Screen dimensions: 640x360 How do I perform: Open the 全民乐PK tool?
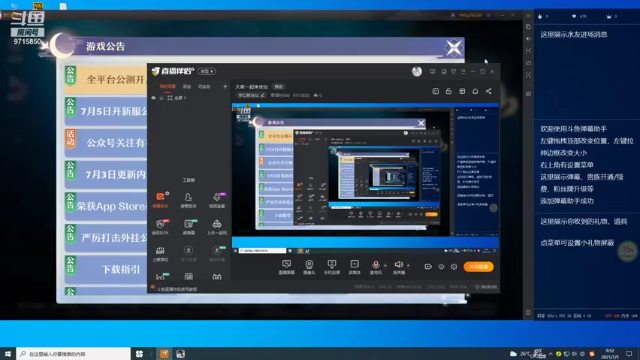[160, 227]
